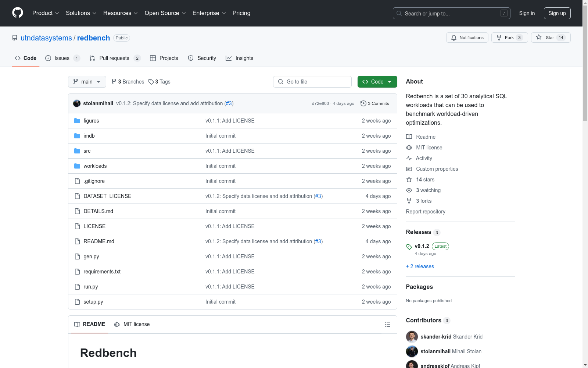Expand the Resources menu
588x368 pixels.
pos(121,13)
